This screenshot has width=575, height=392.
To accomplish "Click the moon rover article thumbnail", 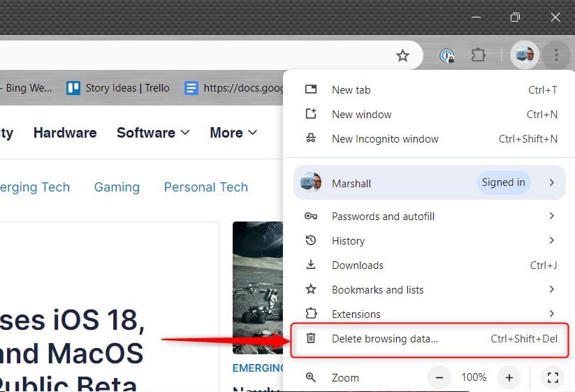I will tap(258, 288).
